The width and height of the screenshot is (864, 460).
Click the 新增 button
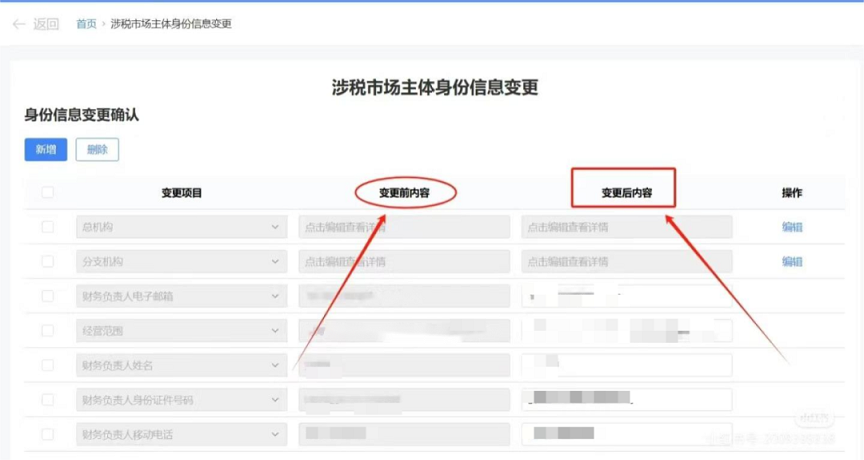click(x=46, y=149)
